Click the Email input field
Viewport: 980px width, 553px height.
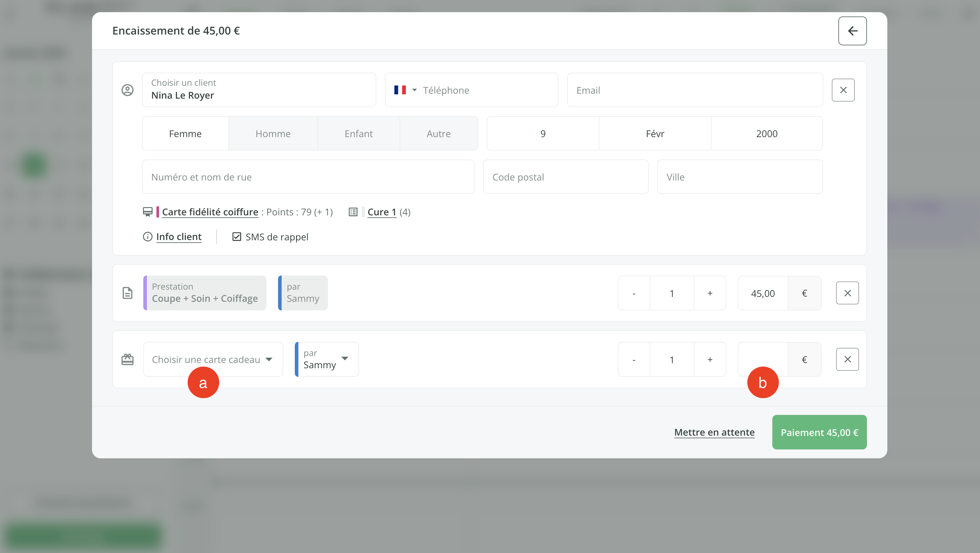[695, 90]
